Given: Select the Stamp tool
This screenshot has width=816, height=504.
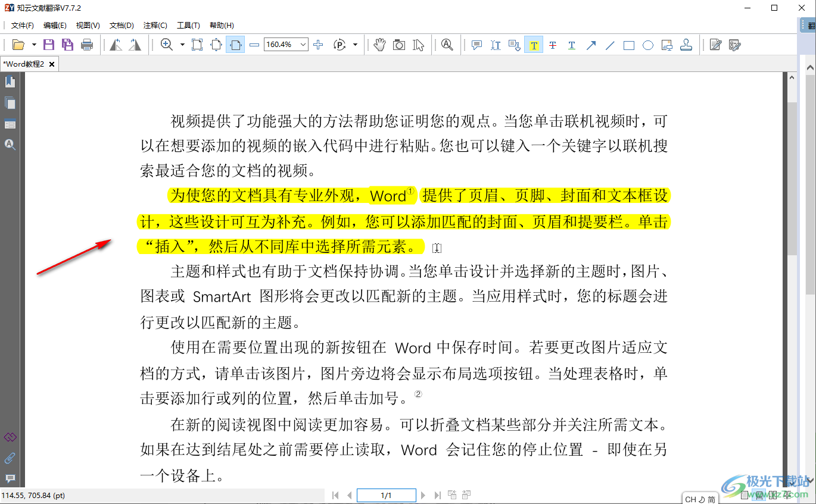Looking at the screenshot, I should pos(686,45).
